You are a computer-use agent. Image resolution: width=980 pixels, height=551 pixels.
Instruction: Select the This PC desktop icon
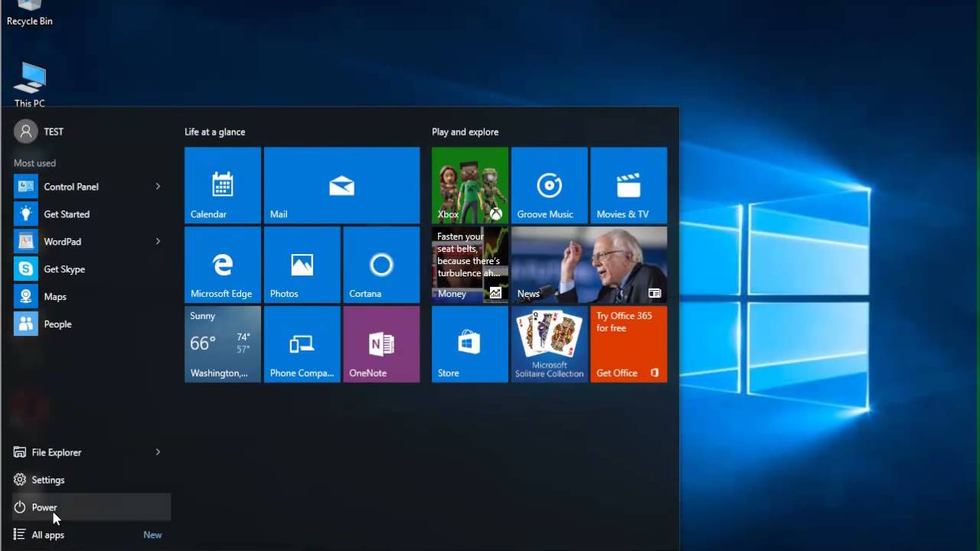pyautogui.click(x=30, y=85)
